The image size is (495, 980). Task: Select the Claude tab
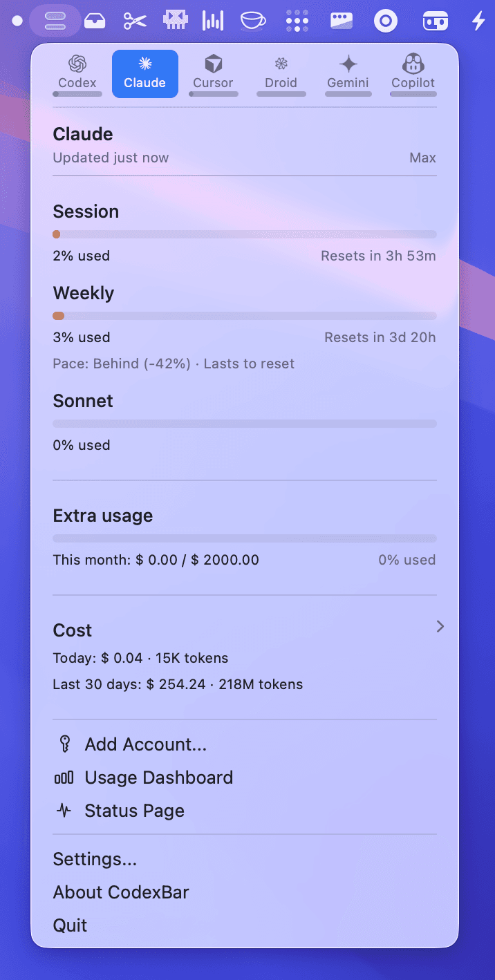(144, 73)
